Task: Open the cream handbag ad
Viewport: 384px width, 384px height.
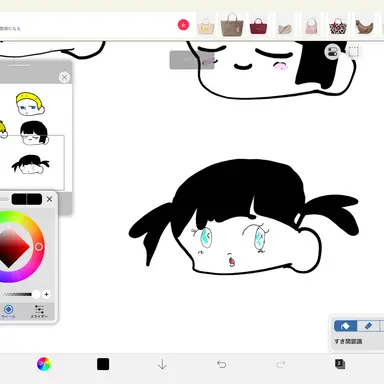Action: pos(206,25)
